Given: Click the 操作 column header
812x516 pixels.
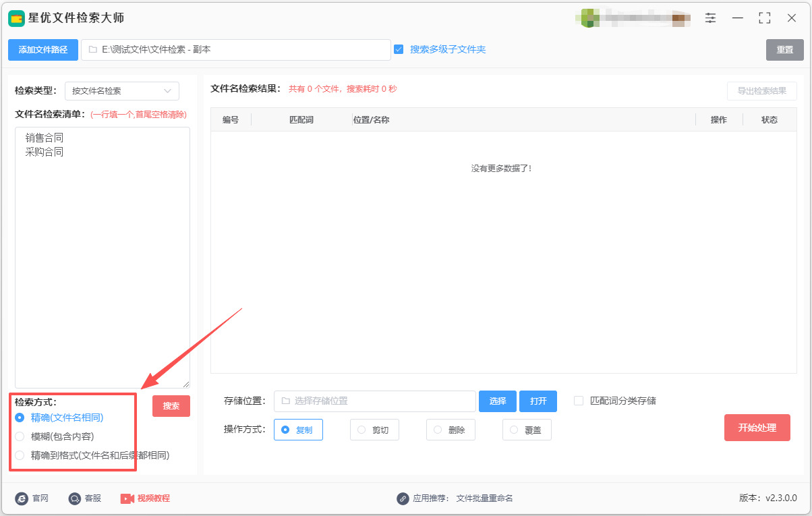Looking at the screenshot, I should [719, 120].
